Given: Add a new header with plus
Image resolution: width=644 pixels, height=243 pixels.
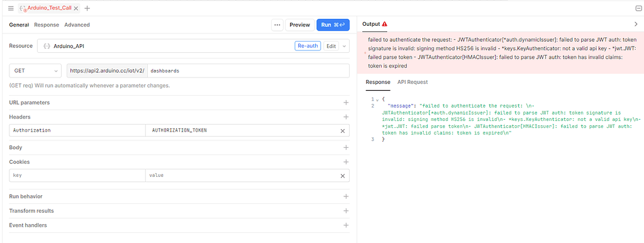Looking at the screenshot, I should tap(346, 116).
